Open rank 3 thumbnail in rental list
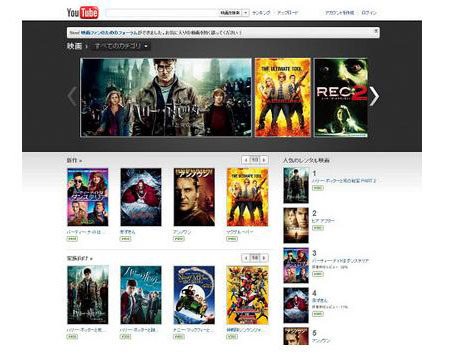 click(296, 265)
